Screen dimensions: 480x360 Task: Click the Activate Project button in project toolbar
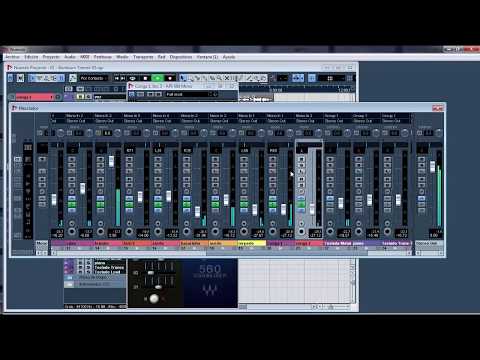(x=10, y=78)
